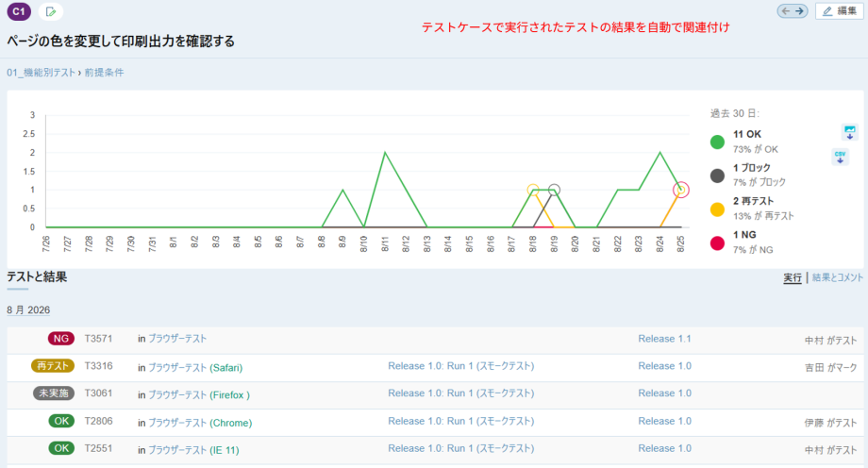Open the ブラウザーテスト link in the T3571 row

pos(177,339)
